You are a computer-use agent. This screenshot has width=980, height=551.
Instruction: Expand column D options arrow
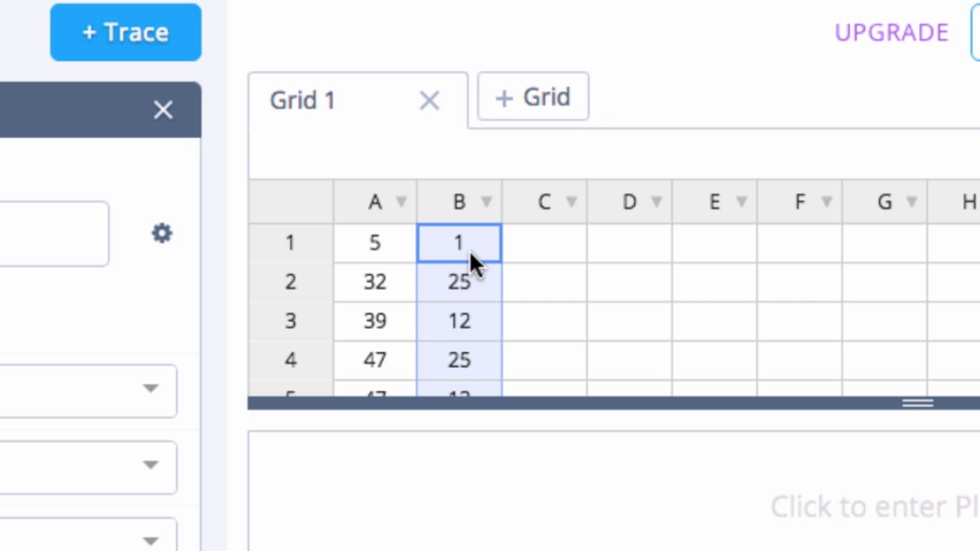tap(656, 202)
